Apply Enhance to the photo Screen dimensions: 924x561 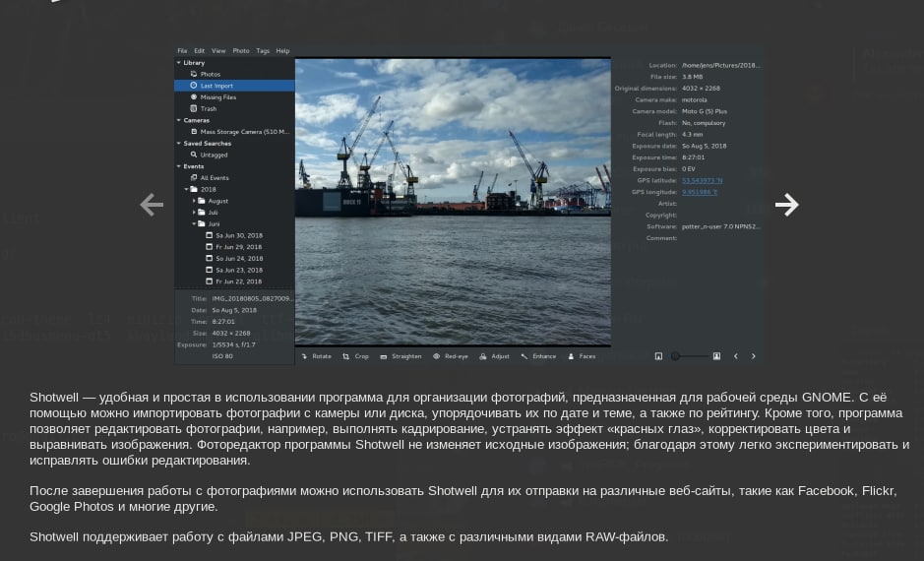coord(538,356)
